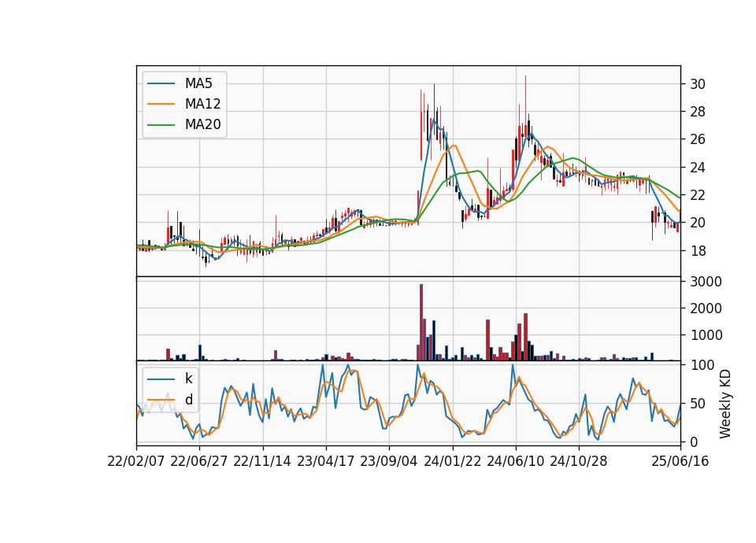Click the price axis value 30

[698, 84]
